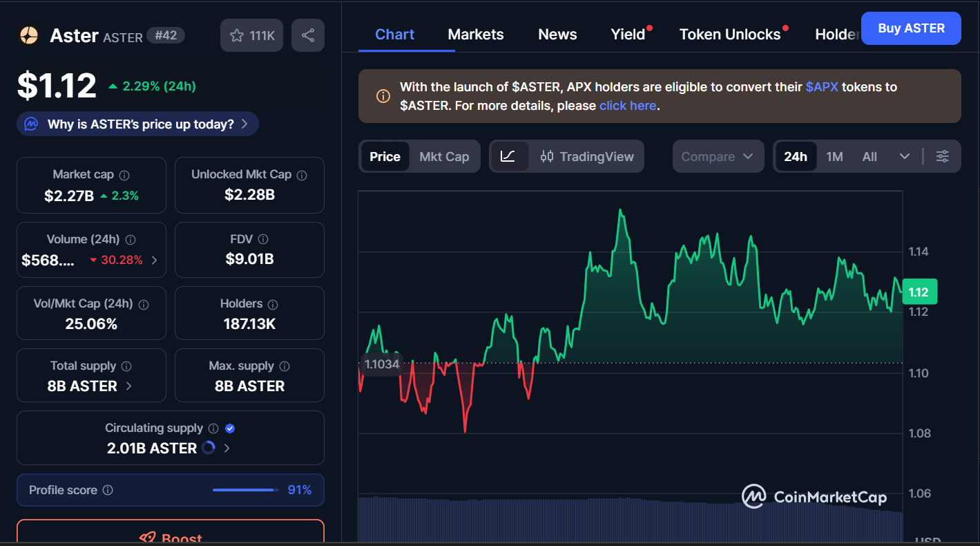The image size is (980, 546).
Task: Click Holders info icon
Action: [273, 304]
